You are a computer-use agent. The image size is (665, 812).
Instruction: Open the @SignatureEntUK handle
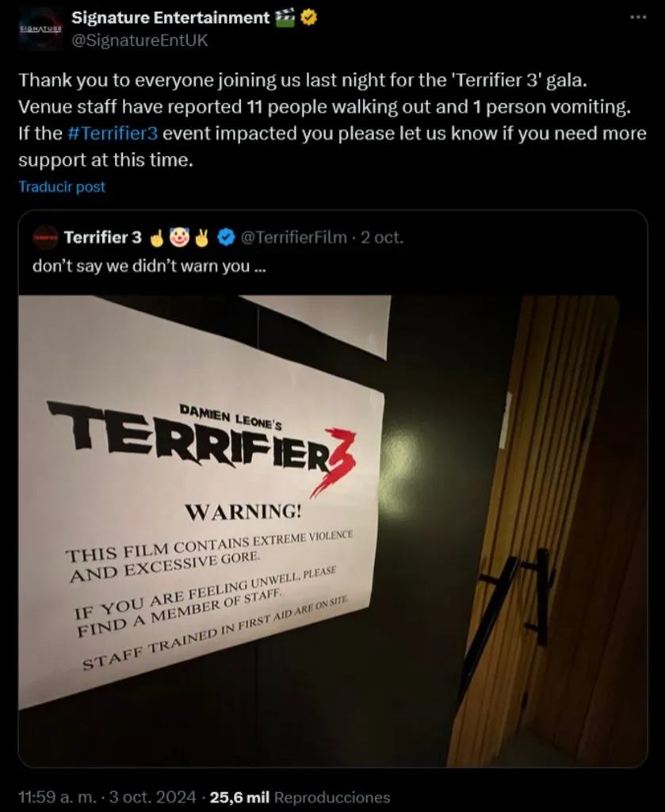[139, 40]
